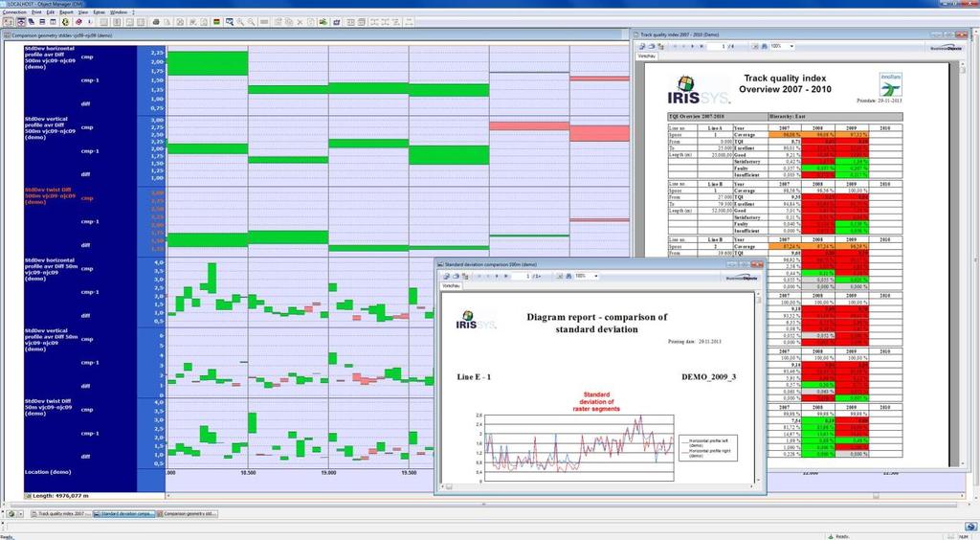Click the 'Length: 4976,077 m' status text
The height and width of the screenshot is (540, 980).
[60, 496]
